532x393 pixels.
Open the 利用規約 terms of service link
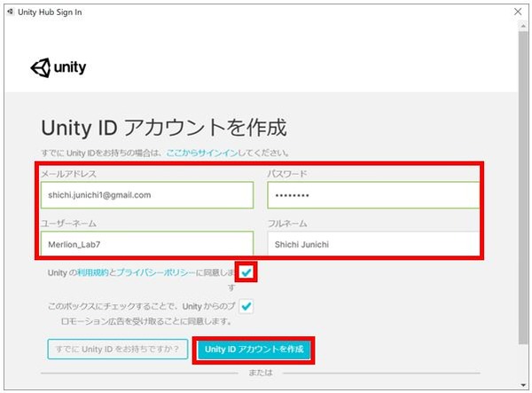[x=93, y=272]
